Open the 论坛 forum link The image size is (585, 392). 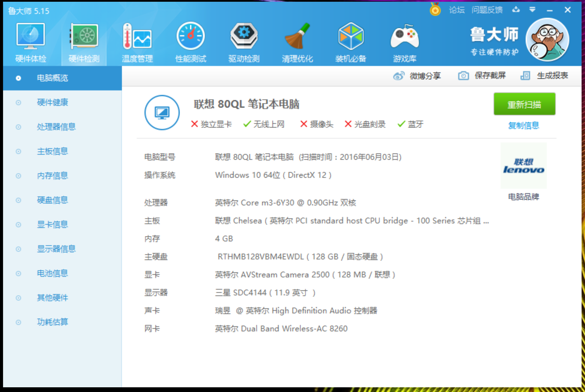point(456,10)
